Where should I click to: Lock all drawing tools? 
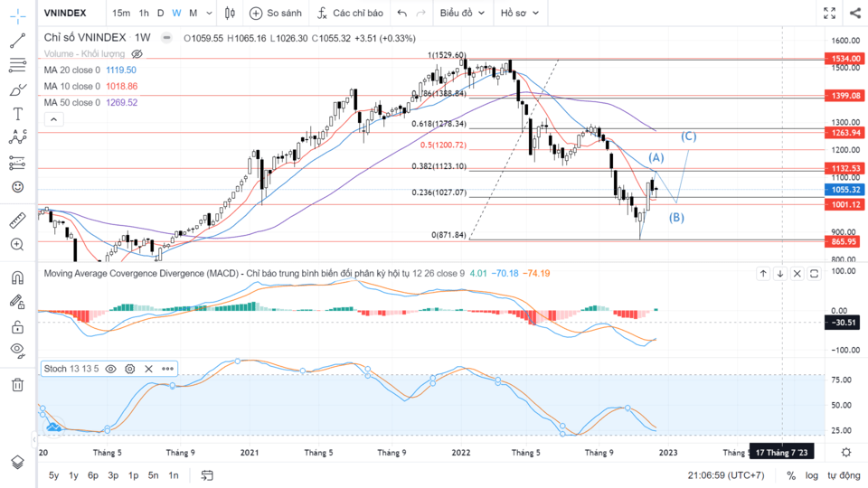18,327
